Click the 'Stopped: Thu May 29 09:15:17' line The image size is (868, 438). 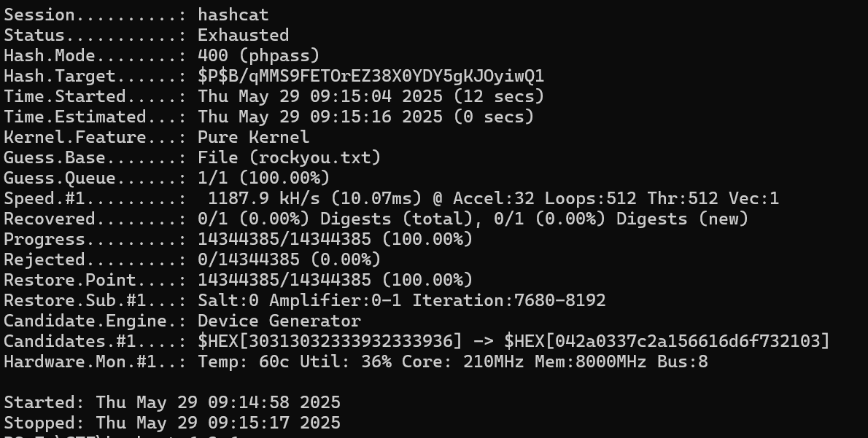tap(172, 423)
